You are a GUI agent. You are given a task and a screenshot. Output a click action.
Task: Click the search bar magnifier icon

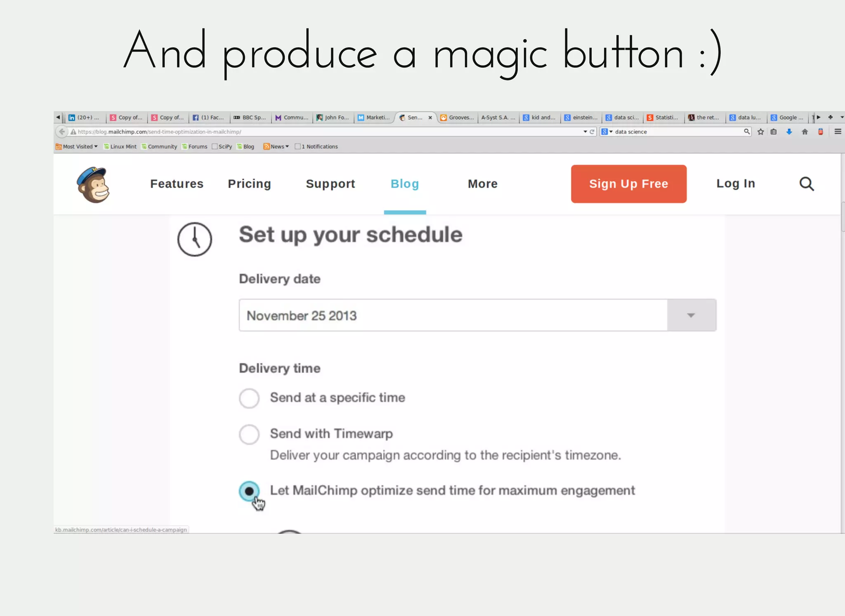[x=746, y=132]
